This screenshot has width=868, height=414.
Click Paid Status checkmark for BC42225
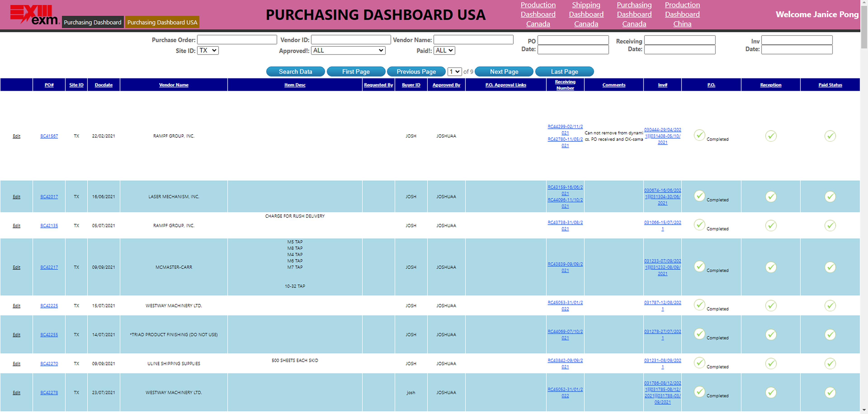tap(830, 306)
